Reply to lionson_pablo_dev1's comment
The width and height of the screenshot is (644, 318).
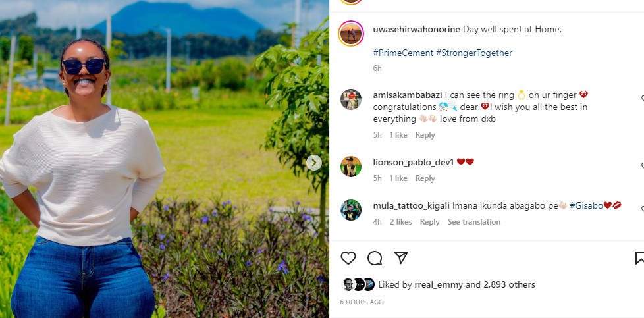(x=425, y=178)
